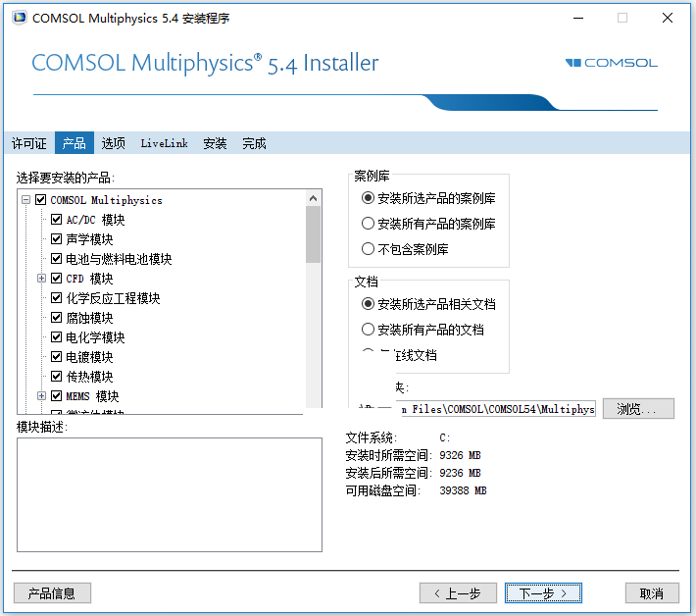Uncheck the COMSOL Multiphysics root checkbox
Screen dimensions: 696x616
pos(40,200)
